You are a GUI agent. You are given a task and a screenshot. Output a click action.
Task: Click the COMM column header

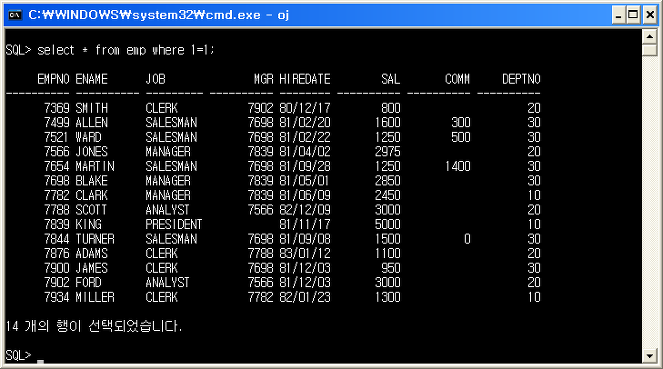pyautogui.click(x=457, y=79)
